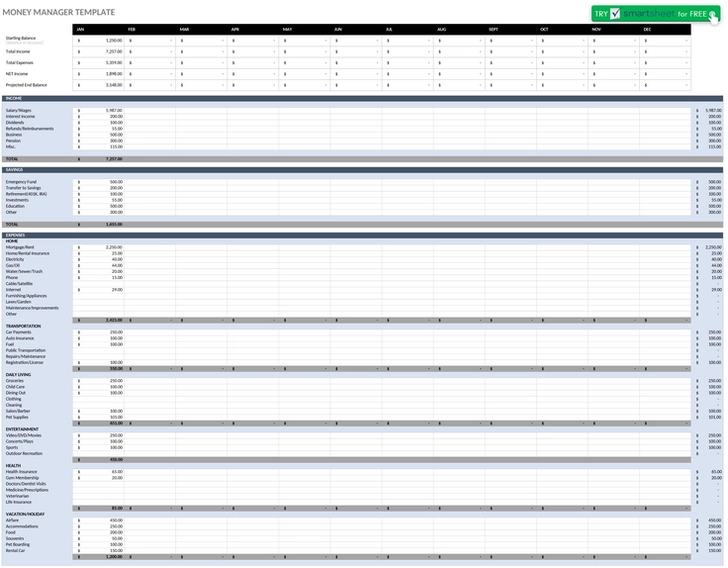Click the INCOME section header
The height and width of the screenshot is (568, 728).
tap(362, 98)
